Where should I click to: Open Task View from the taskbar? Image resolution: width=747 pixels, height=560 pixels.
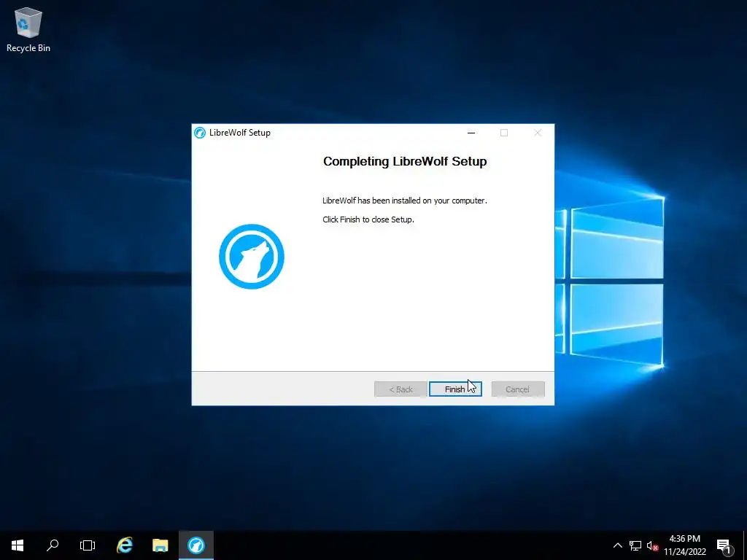(x=88, y=545)
